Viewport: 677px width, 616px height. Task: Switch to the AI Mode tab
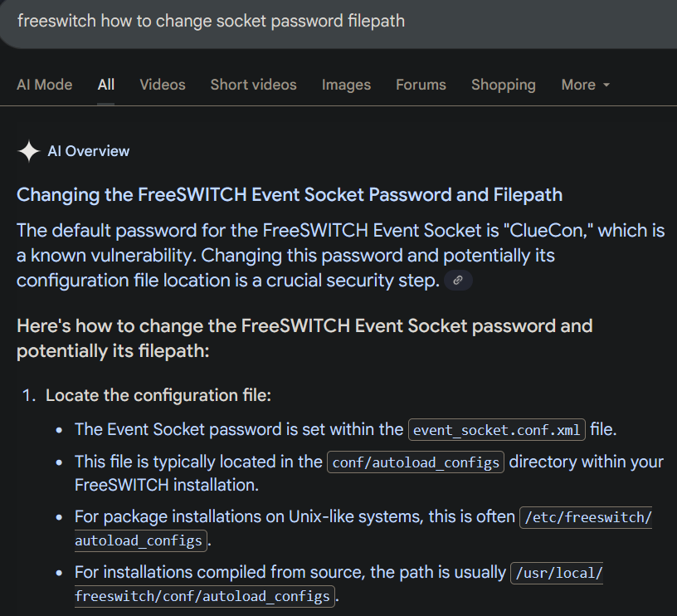pos(44,85)
